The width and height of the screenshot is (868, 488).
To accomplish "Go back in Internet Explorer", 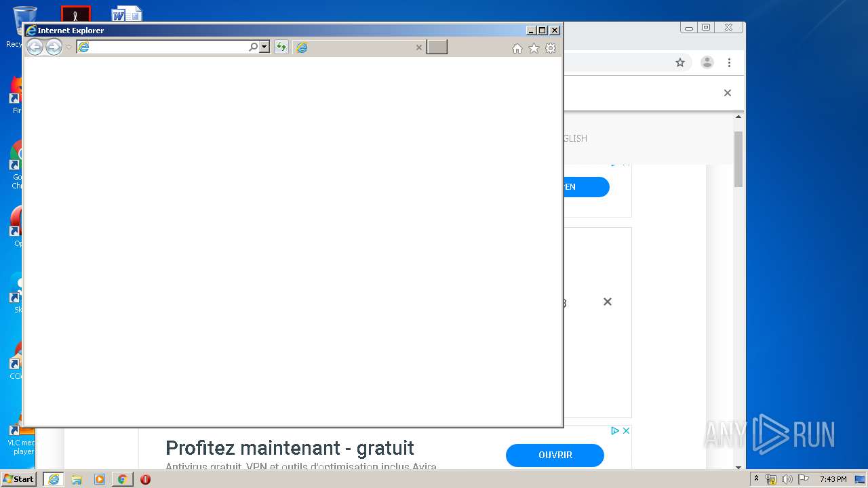I will [35, 47].
